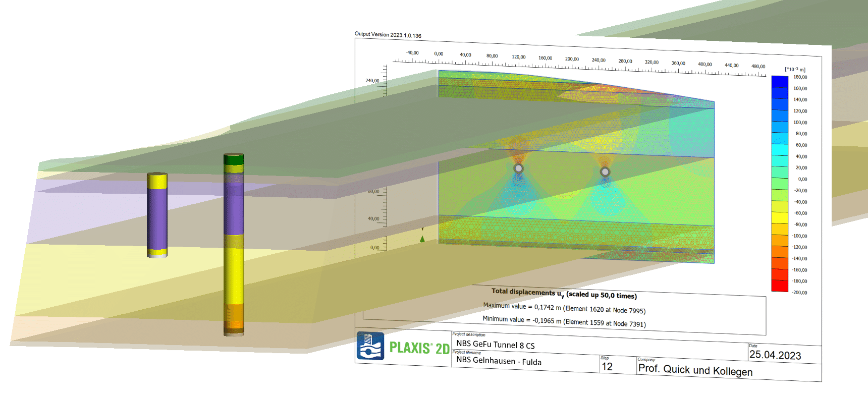Viewport: 868px width, 395px height.
Task: Click the -200,00 legend value
Action: [x=799, y=293]
